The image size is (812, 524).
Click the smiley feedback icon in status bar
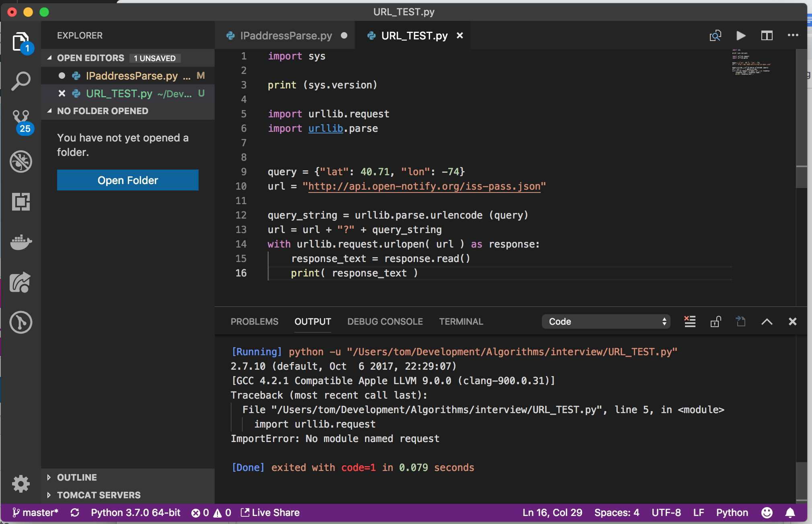click(x=767, y=513)
